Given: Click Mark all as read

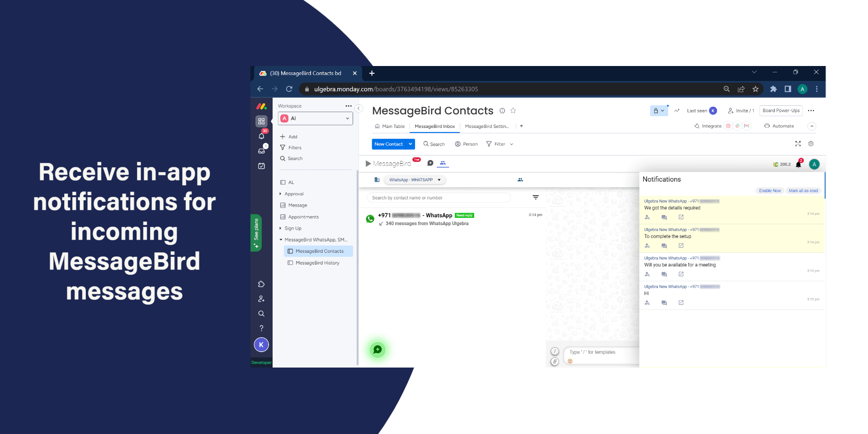Looking at the screenshot, I should pos(803,191).
